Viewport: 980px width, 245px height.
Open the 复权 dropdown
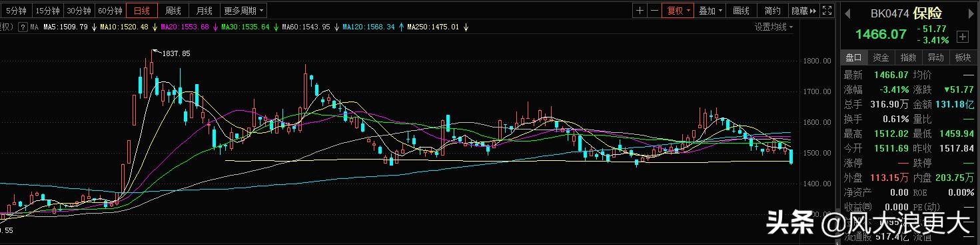click(678, 11)
